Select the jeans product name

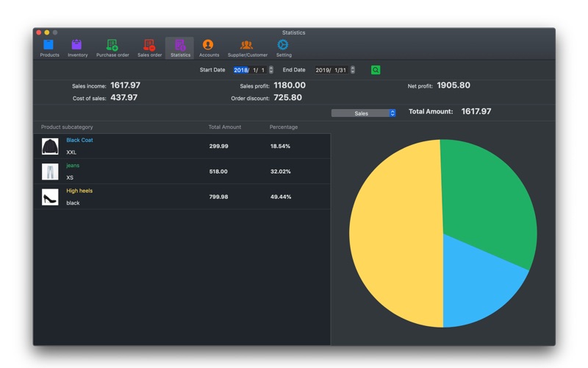[73, 165]
